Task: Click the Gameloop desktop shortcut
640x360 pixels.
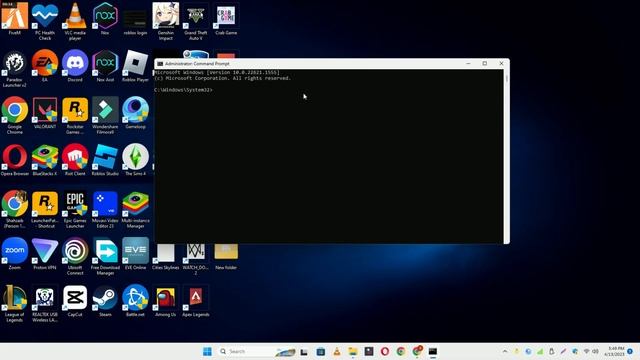Action: (x=136, y=113)
